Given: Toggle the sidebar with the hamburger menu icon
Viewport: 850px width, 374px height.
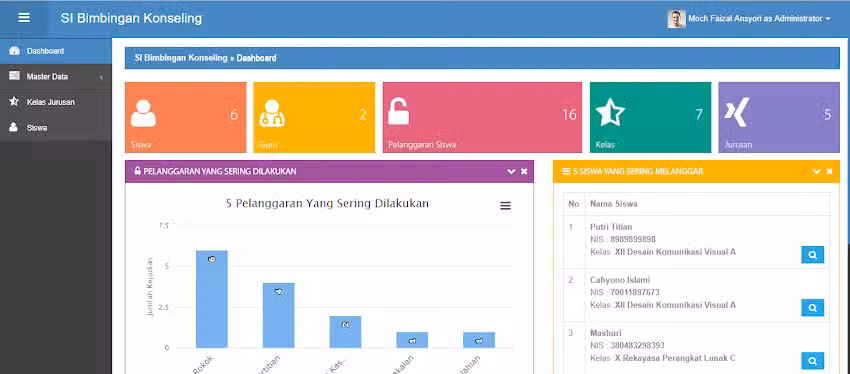Looking at the screenshot, I should (24, 18).
